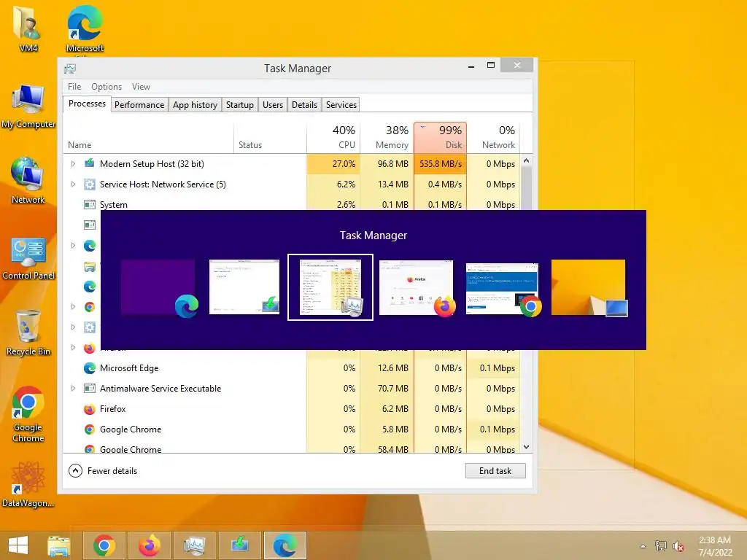Click the System process icon
This screenshot has height=560, width=747.
point(90,204)
